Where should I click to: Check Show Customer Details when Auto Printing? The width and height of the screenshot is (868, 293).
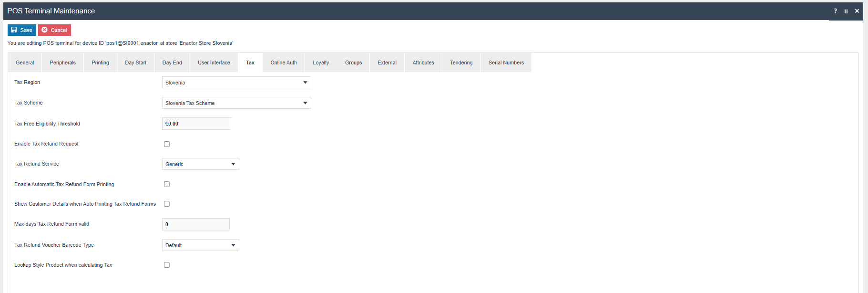point(167,204)
